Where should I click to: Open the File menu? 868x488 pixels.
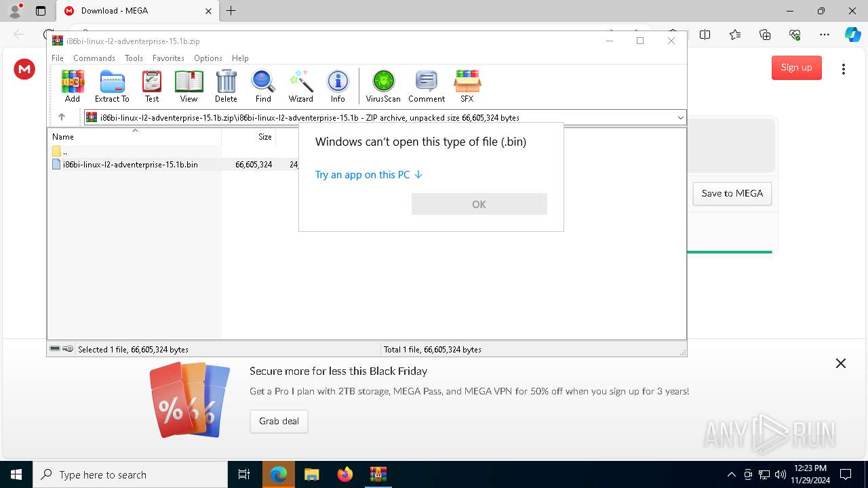coord(58,58)
